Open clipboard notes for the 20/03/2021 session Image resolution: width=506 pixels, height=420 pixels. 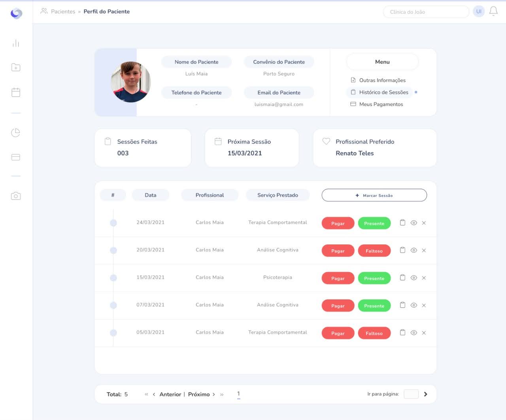(x=402, y=250)
